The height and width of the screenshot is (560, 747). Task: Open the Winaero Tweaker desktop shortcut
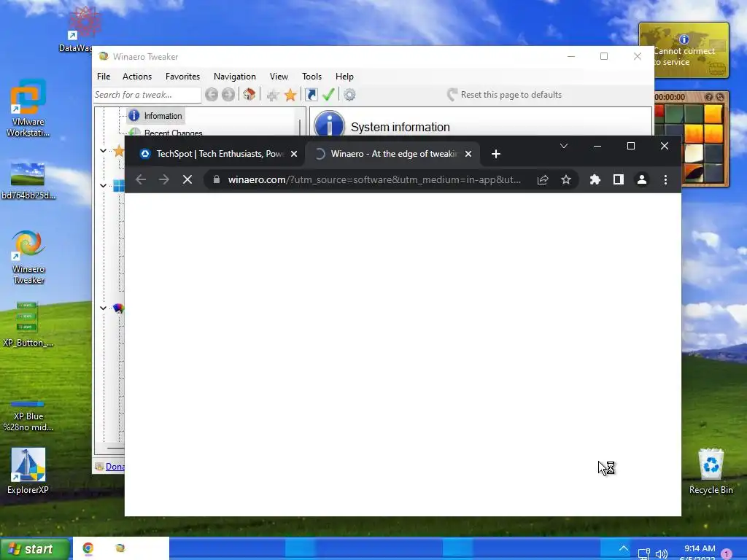[x=28, y=257]
